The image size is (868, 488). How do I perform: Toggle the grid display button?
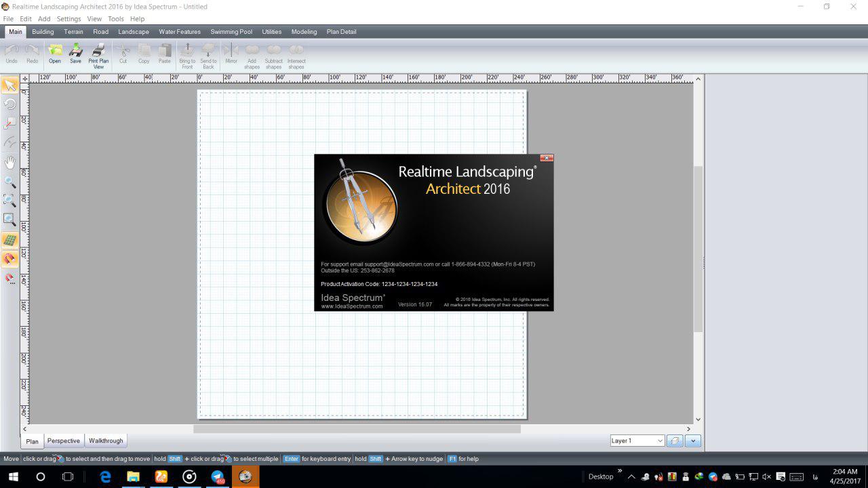point(9,240)
